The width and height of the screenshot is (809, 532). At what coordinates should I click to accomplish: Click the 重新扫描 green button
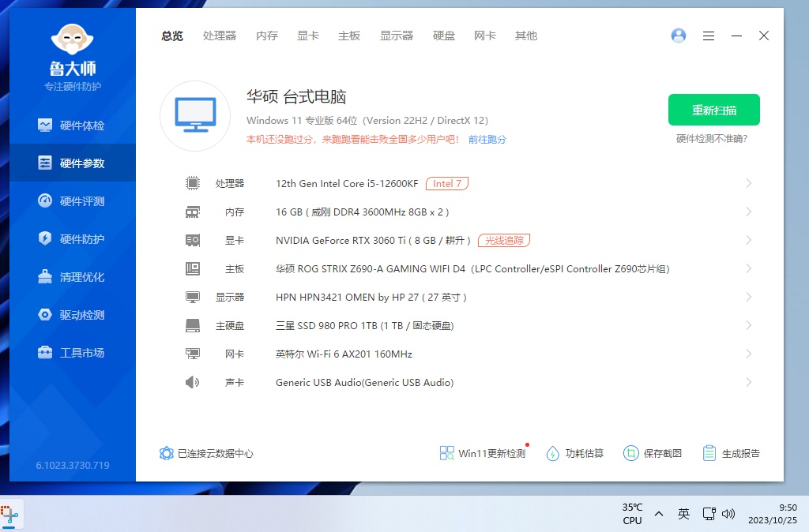(713, 110)
